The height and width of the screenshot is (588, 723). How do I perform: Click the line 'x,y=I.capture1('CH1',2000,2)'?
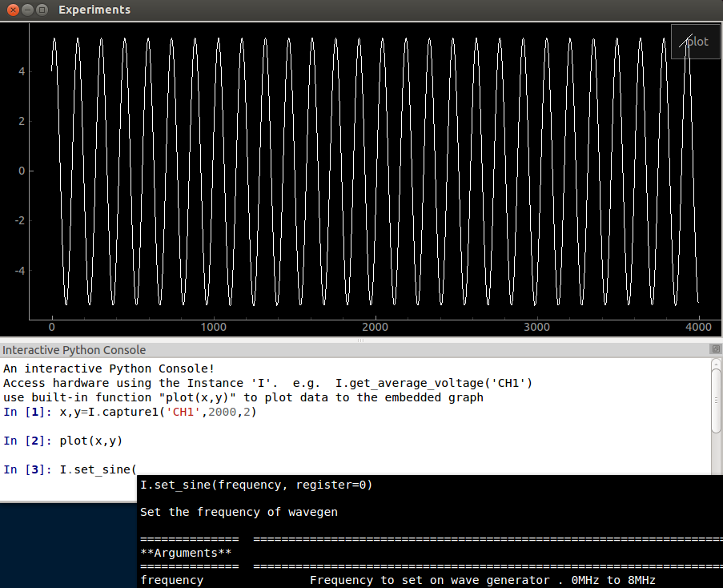(x=158, y=412)
